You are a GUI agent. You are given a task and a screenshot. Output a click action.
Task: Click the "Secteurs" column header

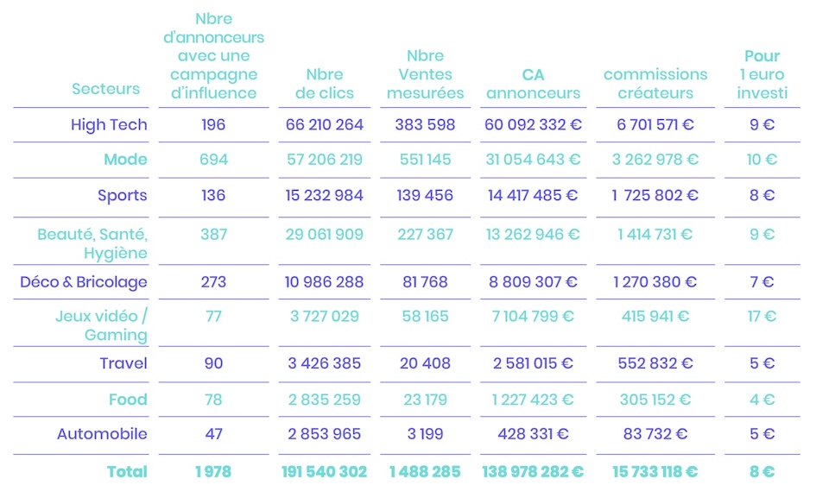pyautogui.click(x=105, y=89)
